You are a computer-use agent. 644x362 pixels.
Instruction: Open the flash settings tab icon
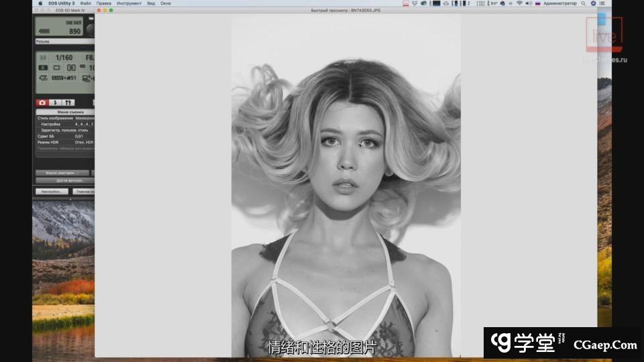click(x=55, y=103)
